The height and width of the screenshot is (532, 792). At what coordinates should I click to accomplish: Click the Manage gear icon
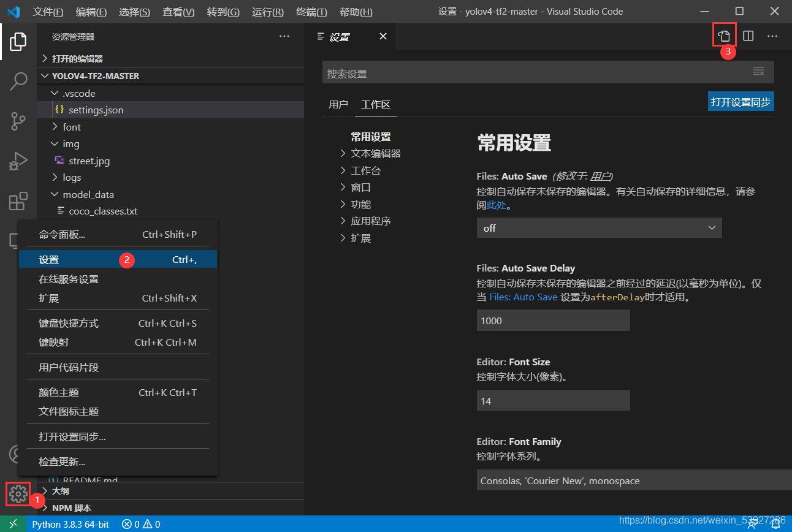pyautogui.click(x=18, y=493)
